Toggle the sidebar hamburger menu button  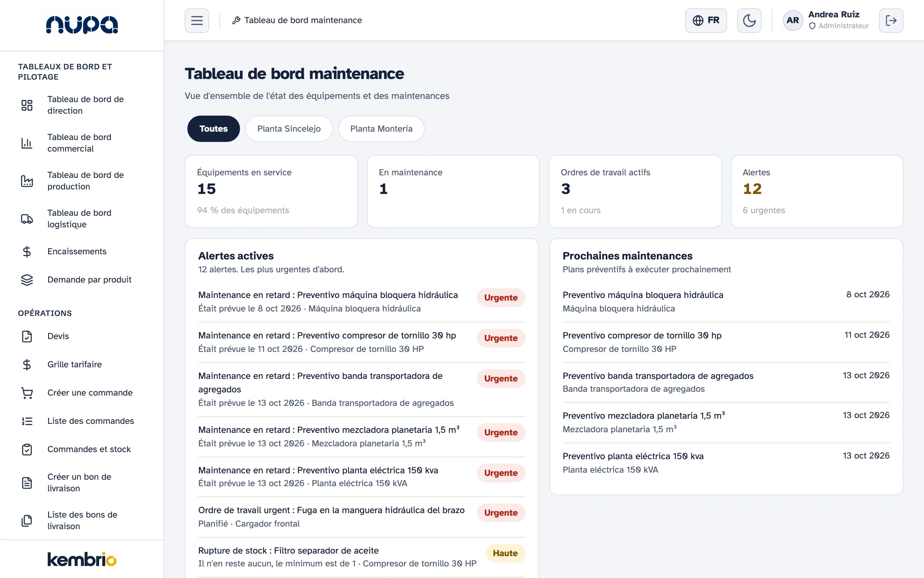197,20
